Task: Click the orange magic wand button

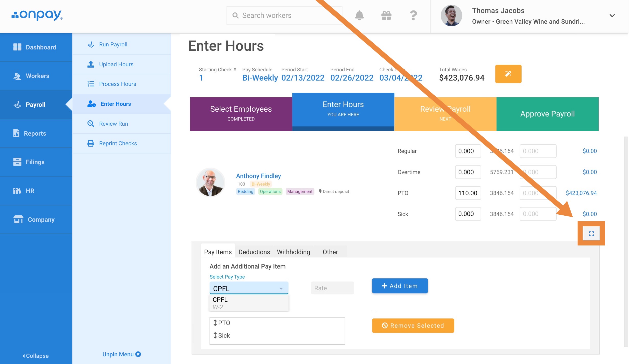Action: (508, 74)
